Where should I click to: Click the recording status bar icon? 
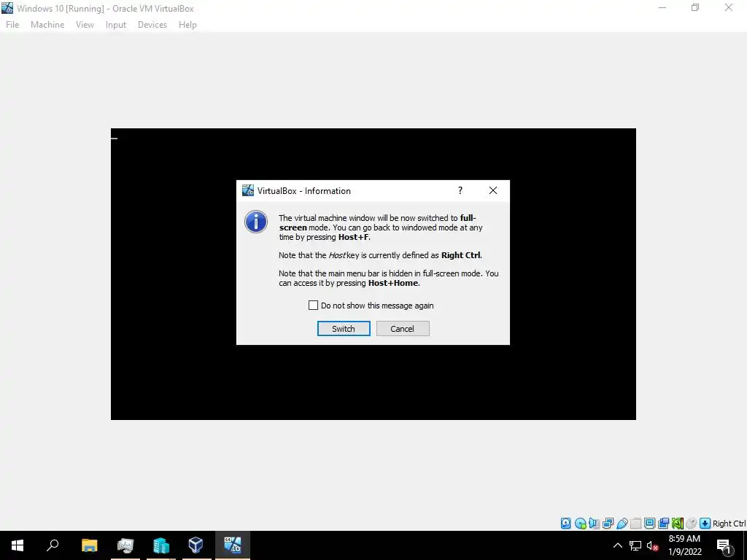pos(663,524)
